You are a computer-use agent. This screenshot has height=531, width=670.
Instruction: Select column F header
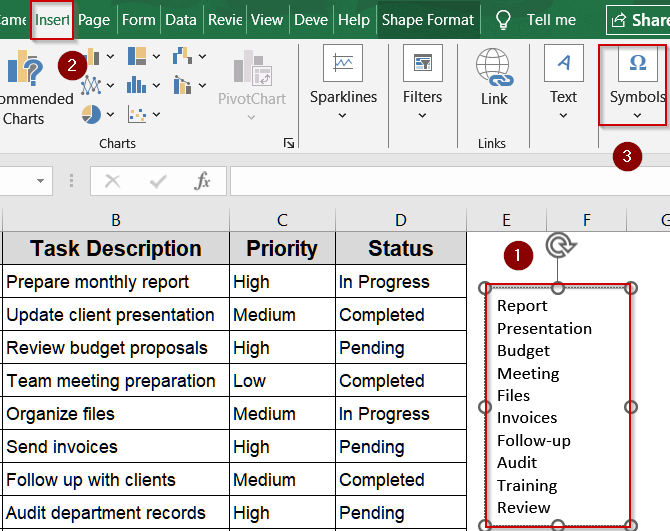pyautogui.click(x=587, y=220)
